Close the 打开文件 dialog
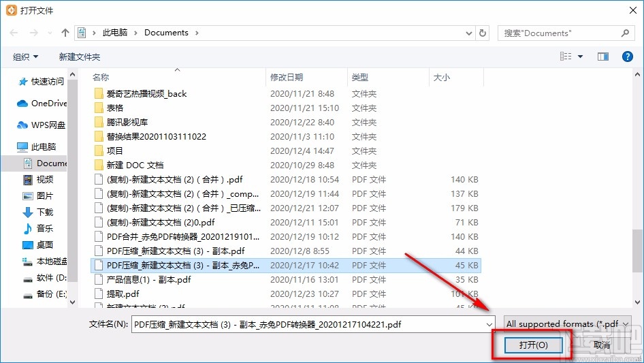This screenshot has width=644, height=363. (633, 10)
